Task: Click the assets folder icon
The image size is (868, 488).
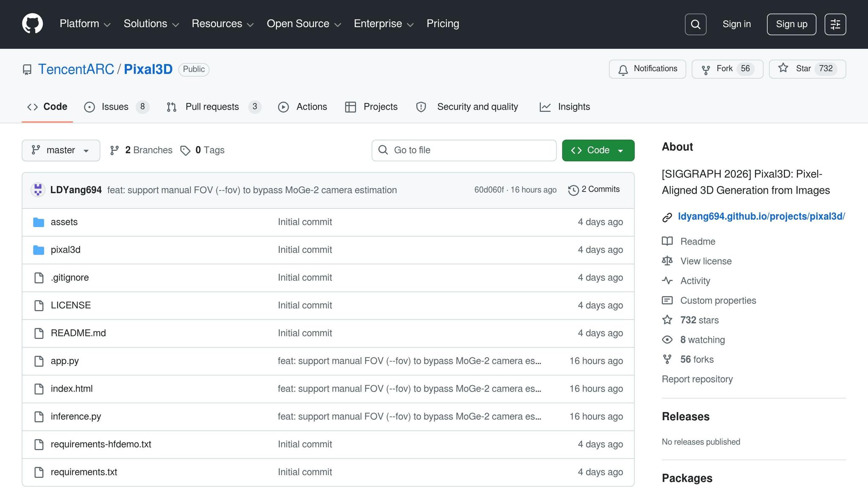Action: coord(39,222)
